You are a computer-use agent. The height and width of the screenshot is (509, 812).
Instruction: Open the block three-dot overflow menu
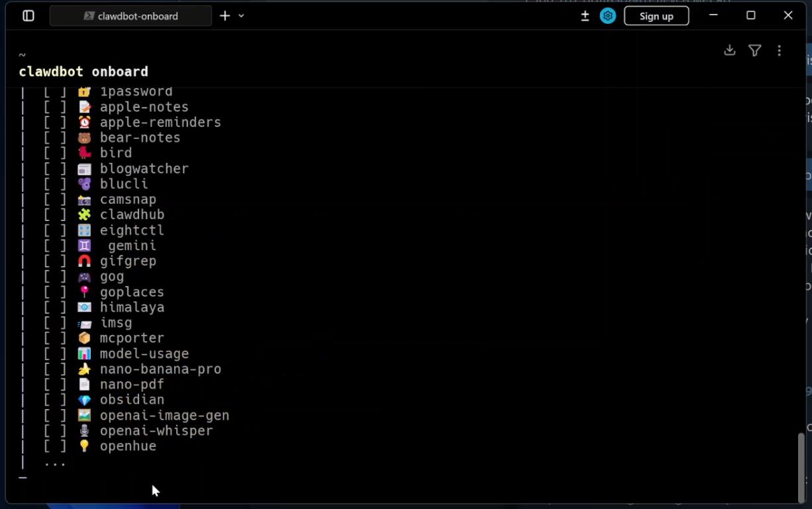point(779,50)
